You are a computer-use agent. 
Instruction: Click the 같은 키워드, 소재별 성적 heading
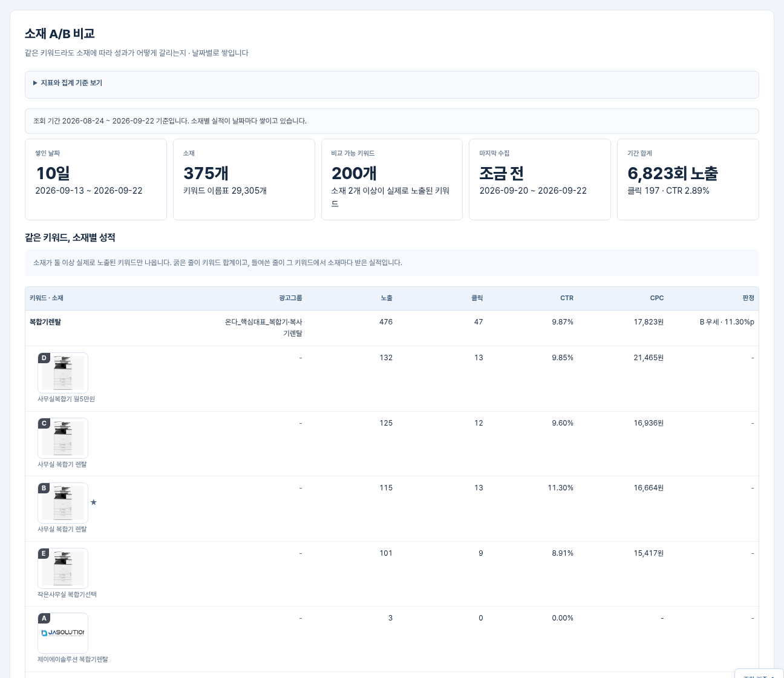[x=70, y=238]
